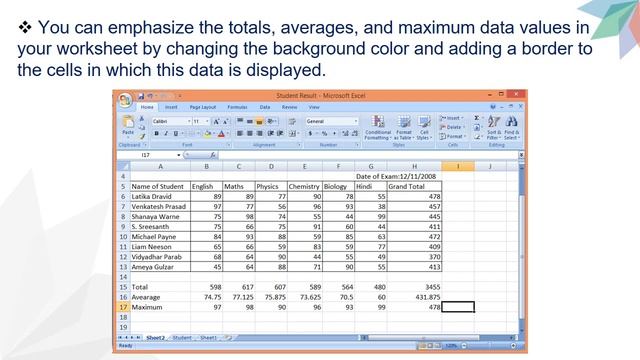
Task: Click the Save icon in Quick Access Toolbar
Action: 141,96
